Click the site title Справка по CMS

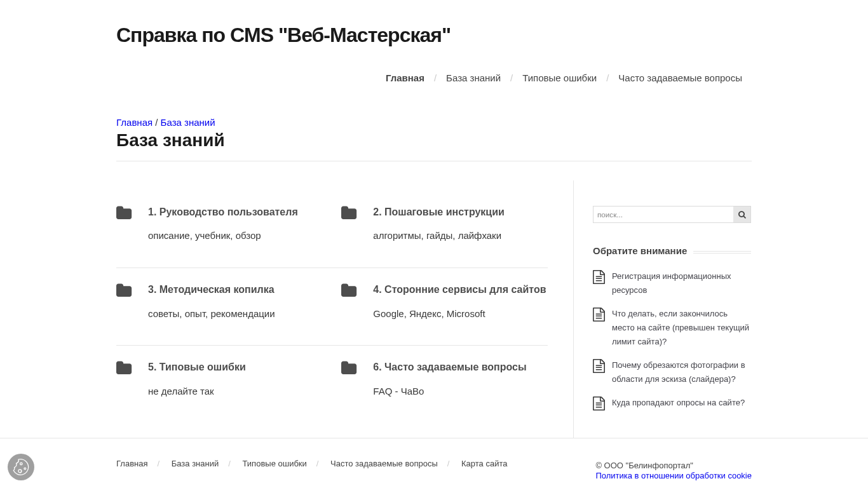[283, 36]
